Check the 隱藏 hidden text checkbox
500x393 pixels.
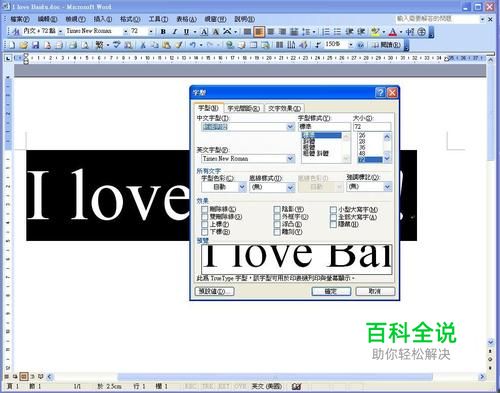click(333, 224)
